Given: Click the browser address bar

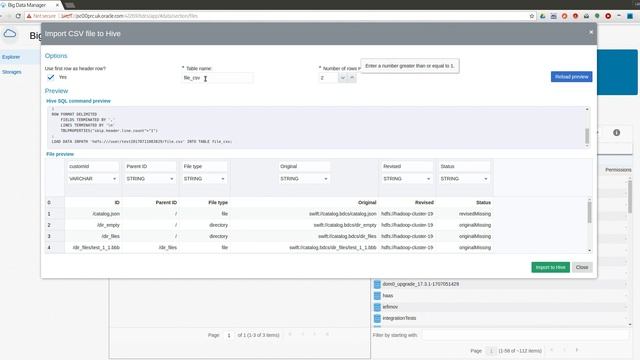Looking at the screenshot, I should (278, 16).
